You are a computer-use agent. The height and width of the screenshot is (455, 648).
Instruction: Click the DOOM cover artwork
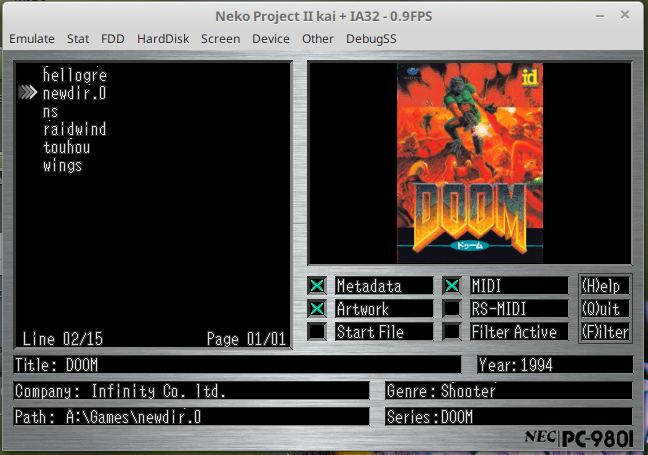coord(470,163)
